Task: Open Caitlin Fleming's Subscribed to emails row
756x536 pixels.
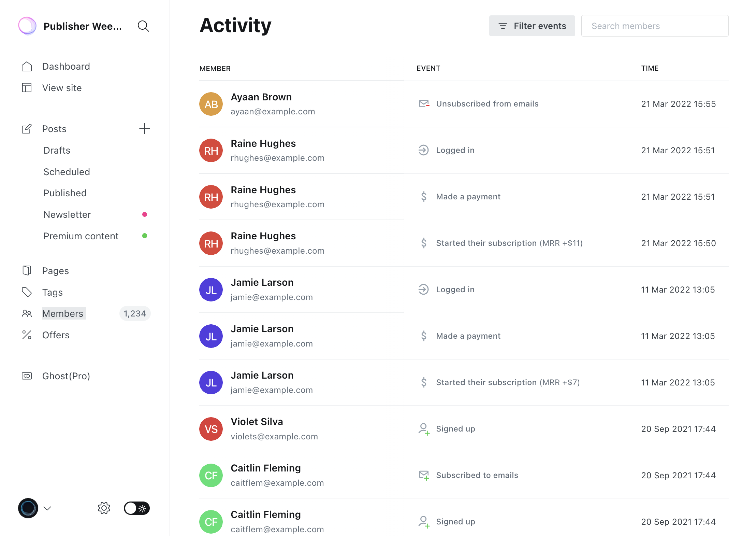Action: pos(464,475)
